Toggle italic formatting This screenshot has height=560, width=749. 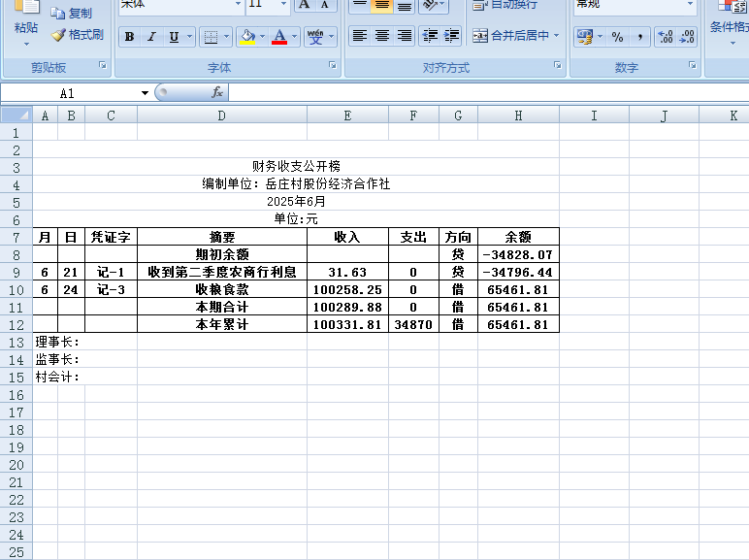tap(151, 37)
